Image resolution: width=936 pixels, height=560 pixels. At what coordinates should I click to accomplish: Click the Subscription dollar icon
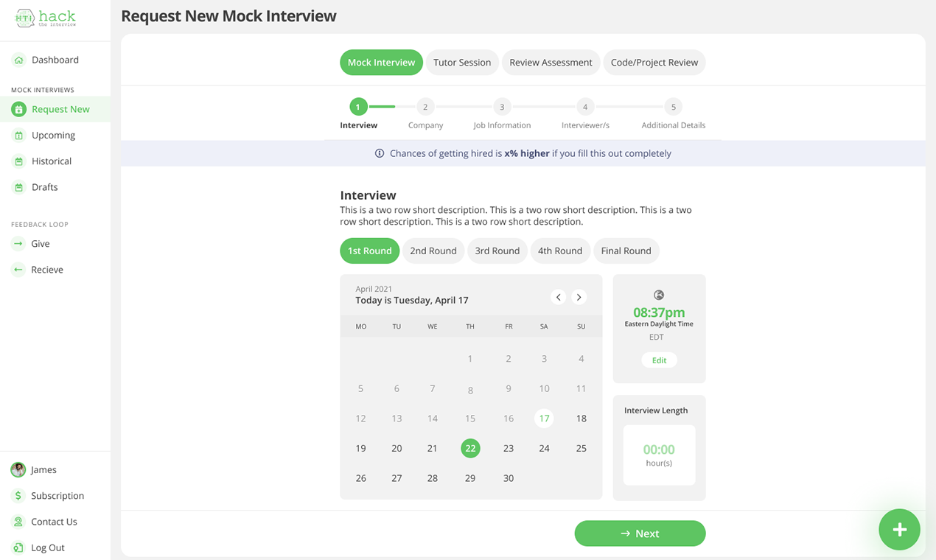click(x=17, y=495)
